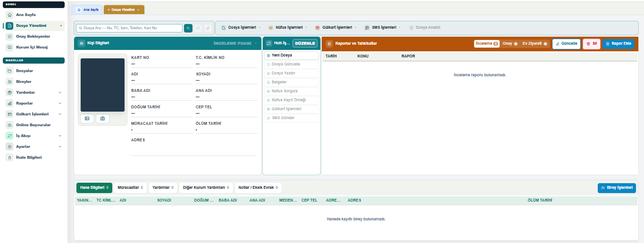Click the dark profile photo placeholder

click(102, 85)
